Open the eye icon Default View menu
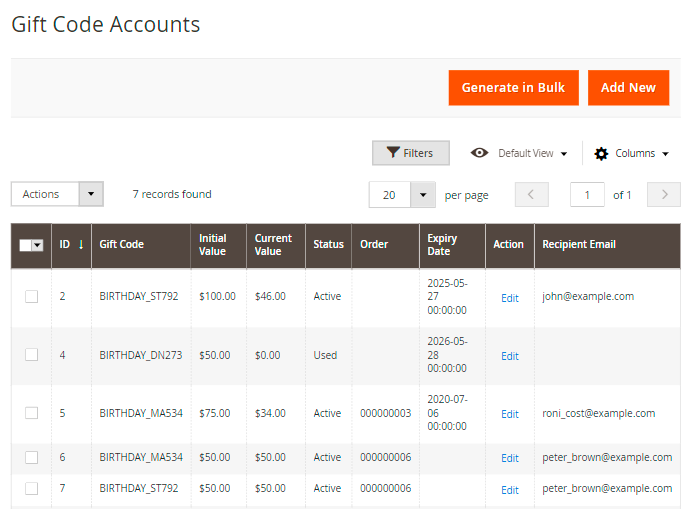685x509 pixels. [518, 153]
